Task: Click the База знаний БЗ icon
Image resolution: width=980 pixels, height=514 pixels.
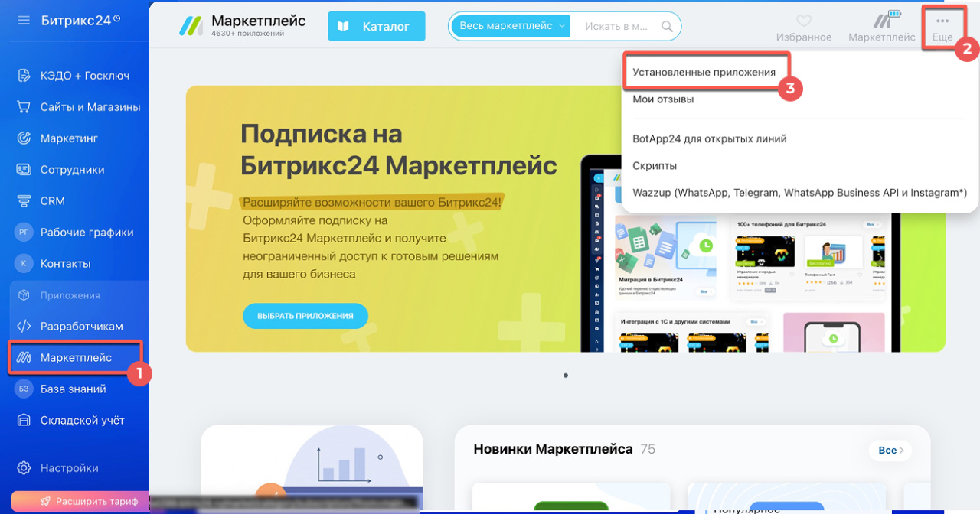Action: [24, 389]
